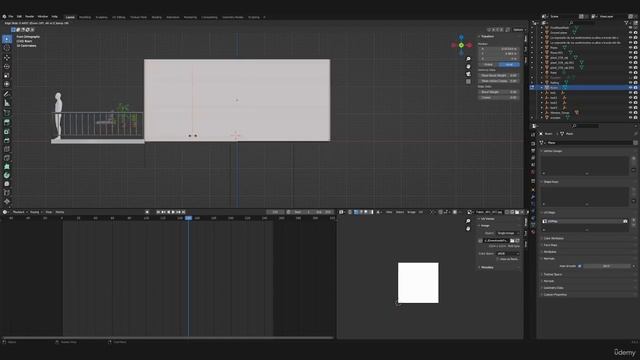Screen dimensions: 640x360
Task: Select the Inset Faces tool
Action: tap(7, 131)
